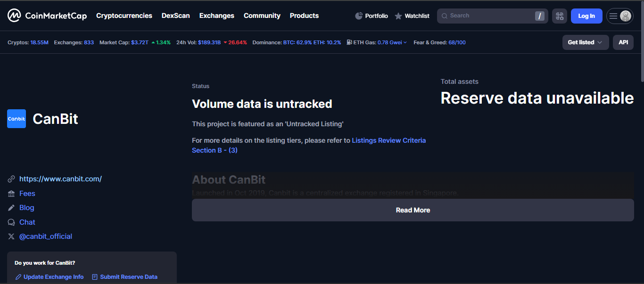Open the hamburger menu with avatar

pyautogui.click(x=619, y=16)
